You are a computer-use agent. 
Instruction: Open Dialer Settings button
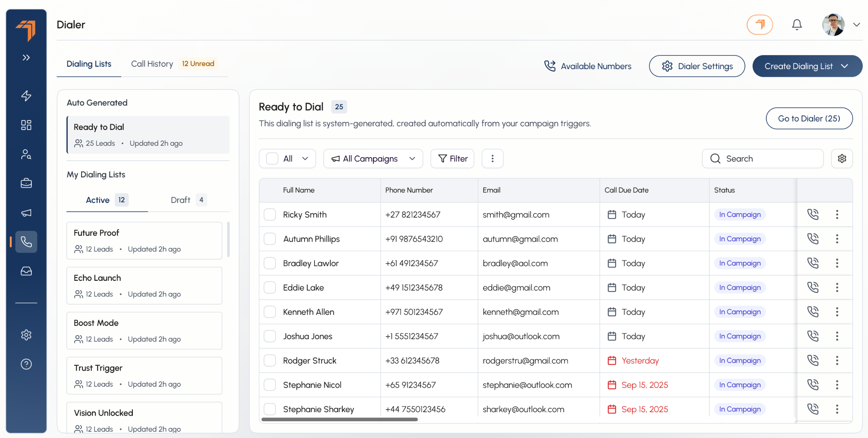click(697, 66)
